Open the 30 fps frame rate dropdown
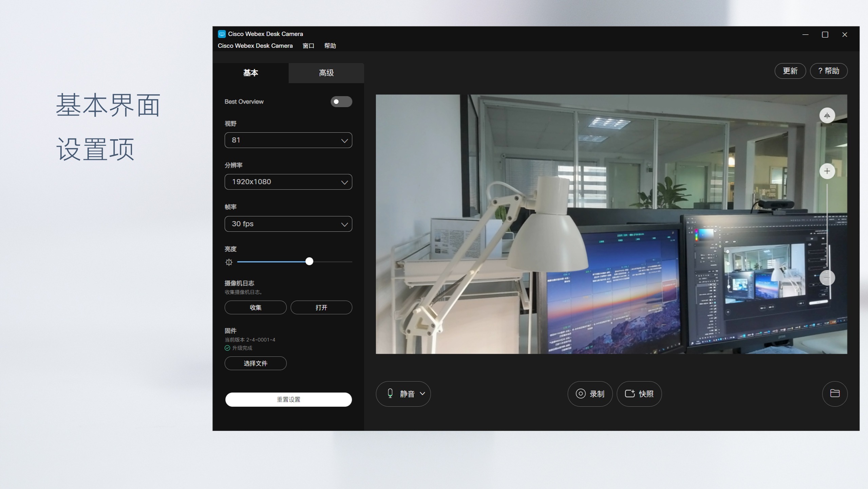 tap(288, 224)
